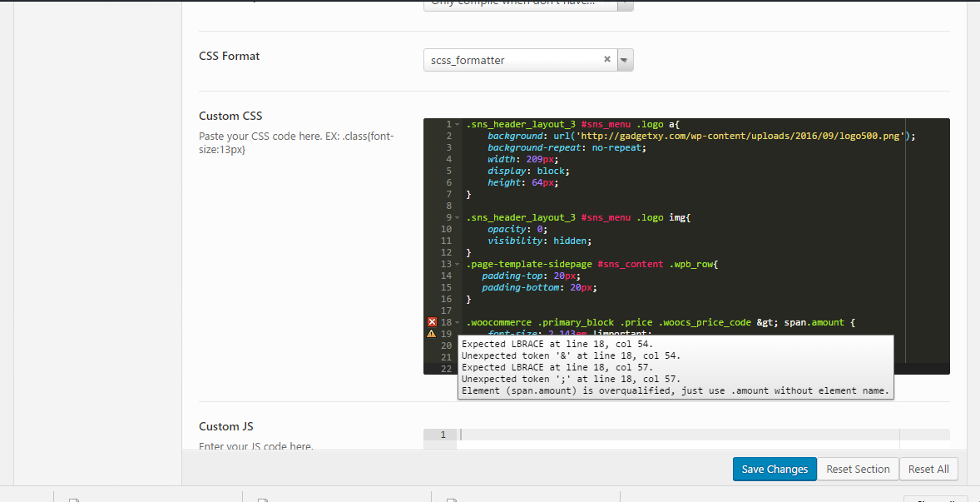This screenshot has height=502, width=980.
Task: Fold the CSS rule starting on line 9
Action: click(x=458, y=217)
